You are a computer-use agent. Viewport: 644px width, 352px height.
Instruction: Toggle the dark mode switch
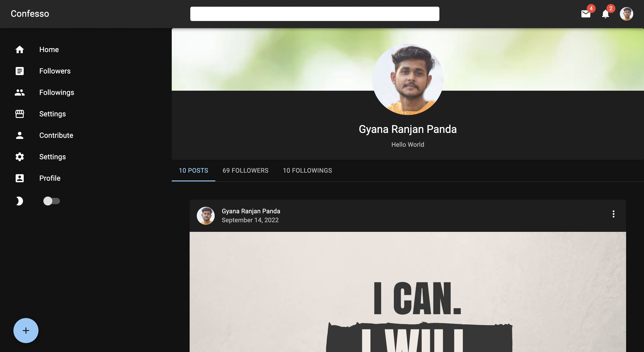coord(51,201)
